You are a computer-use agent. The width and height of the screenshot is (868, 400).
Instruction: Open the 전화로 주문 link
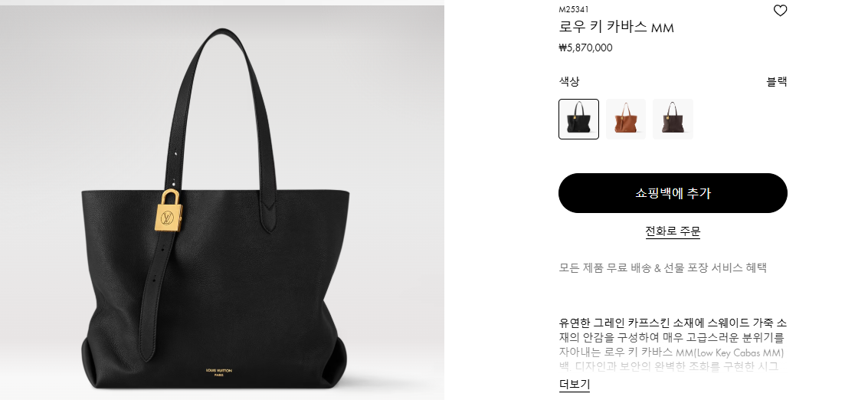(673, 231)
